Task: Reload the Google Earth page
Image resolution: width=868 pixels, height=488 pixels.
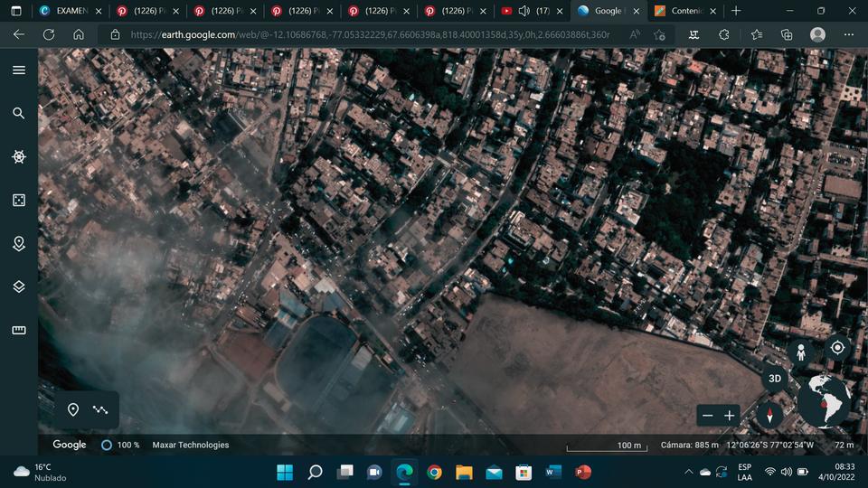Action: click(49, 34)
